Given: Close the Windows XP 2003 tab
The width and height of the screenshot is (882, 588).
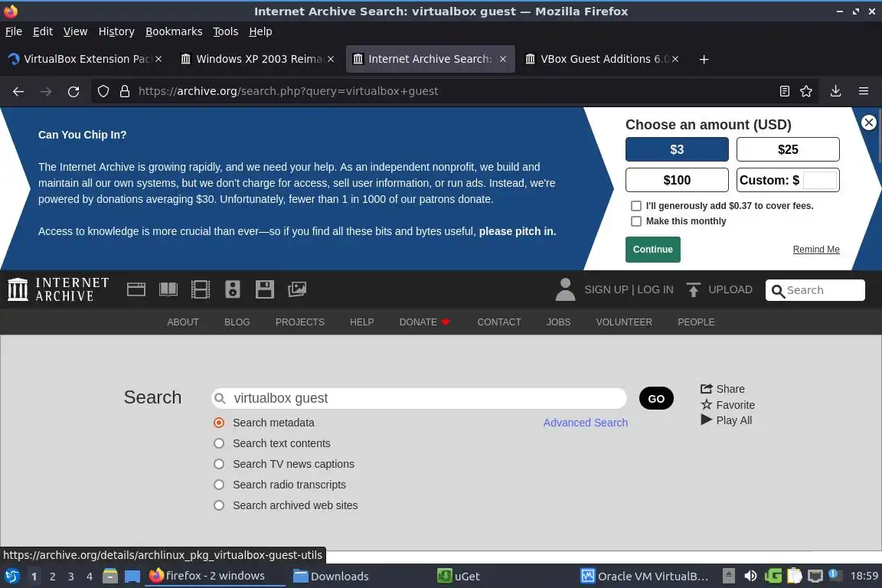Looking at the screenshot, I should coord(331,59).
